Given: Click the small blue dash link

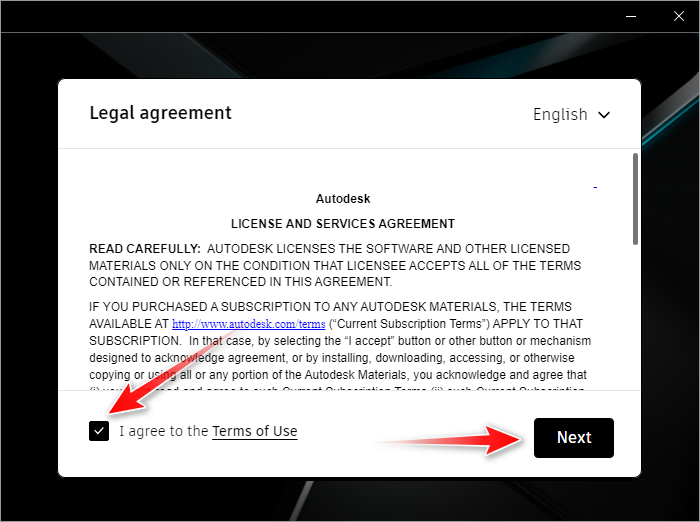Looking at the screenshot, I should click(595, 187).
